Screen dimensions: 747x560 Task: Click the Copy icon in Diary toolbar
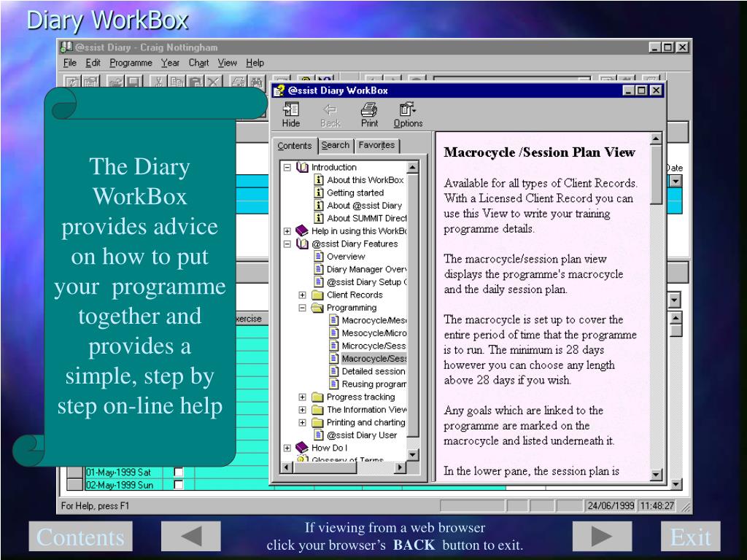pos(177,82)
